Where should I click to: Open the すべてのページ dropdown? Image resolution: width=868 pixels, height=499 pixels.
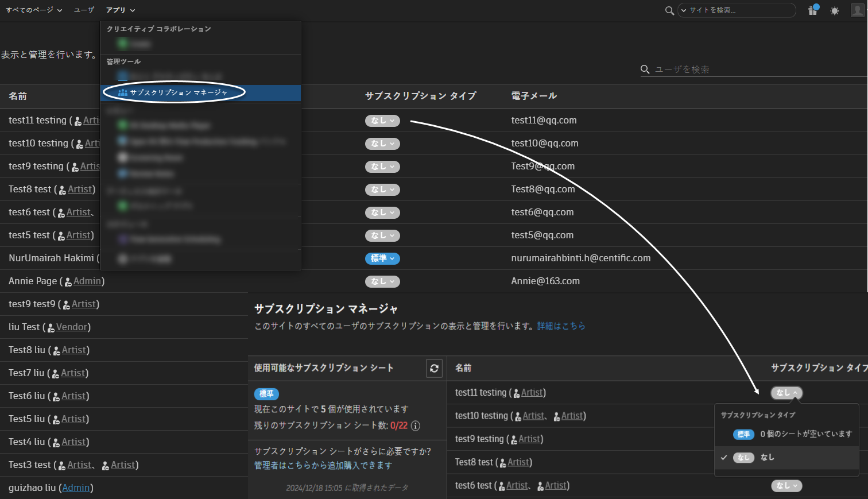tap(34, 10)
